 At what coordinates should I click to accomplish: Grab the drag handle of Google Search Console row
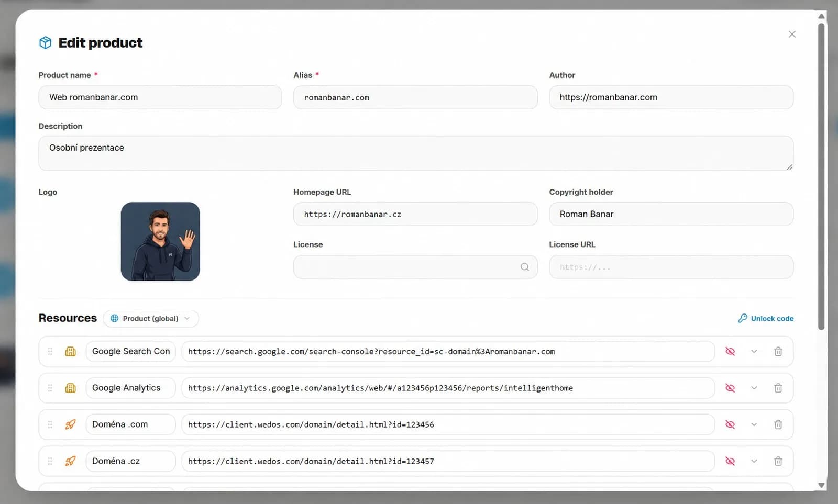pos(50,351)
